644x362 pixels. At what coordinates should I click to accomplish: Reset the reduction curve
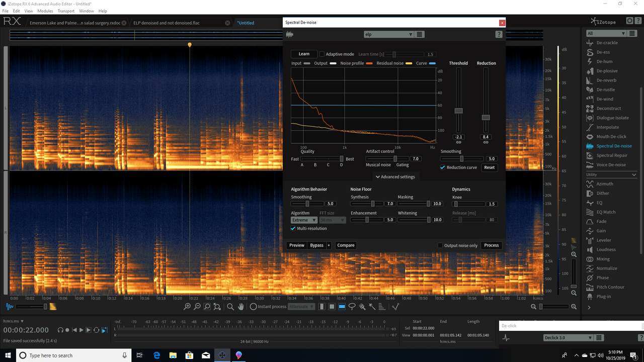pos(490,167)
